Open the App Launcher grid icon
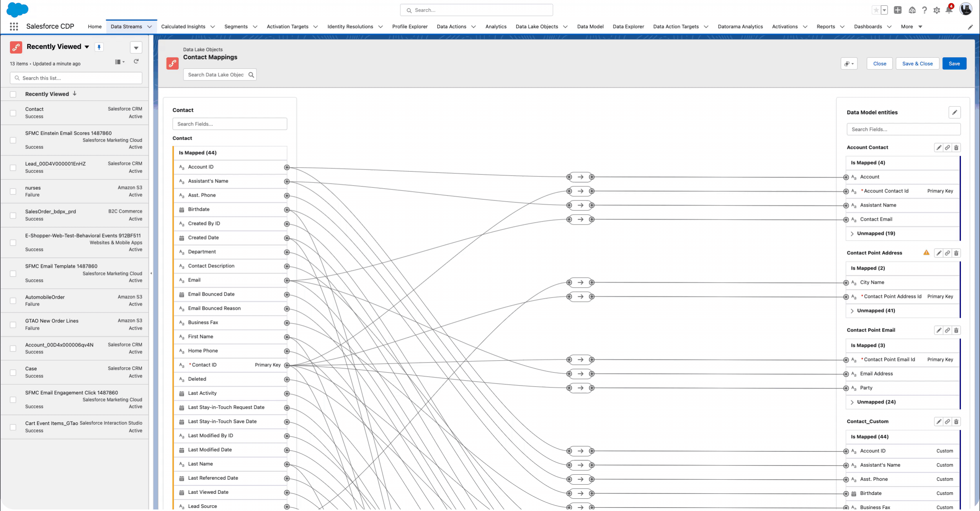This screenshot has height=511, width=980. click(14, 26)
